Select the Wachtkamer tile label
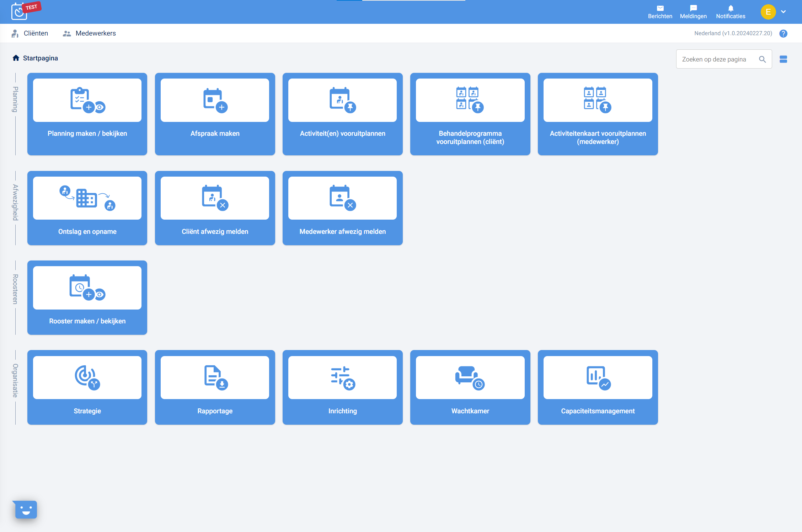Screen dimensions: 802x532 pyautogui.click(x=470, y=411)
